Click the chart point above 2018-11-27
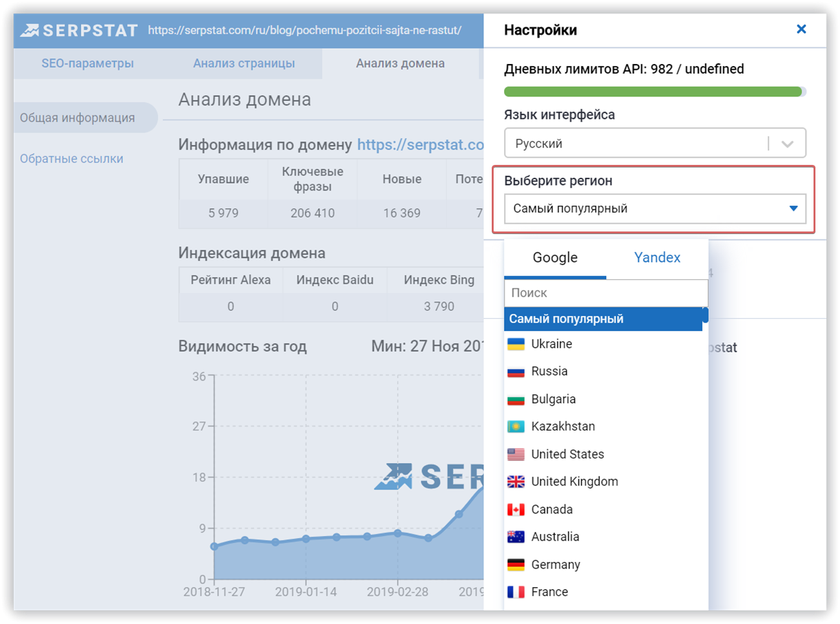This screenshot has height=624, width=840. coord(215,546)
